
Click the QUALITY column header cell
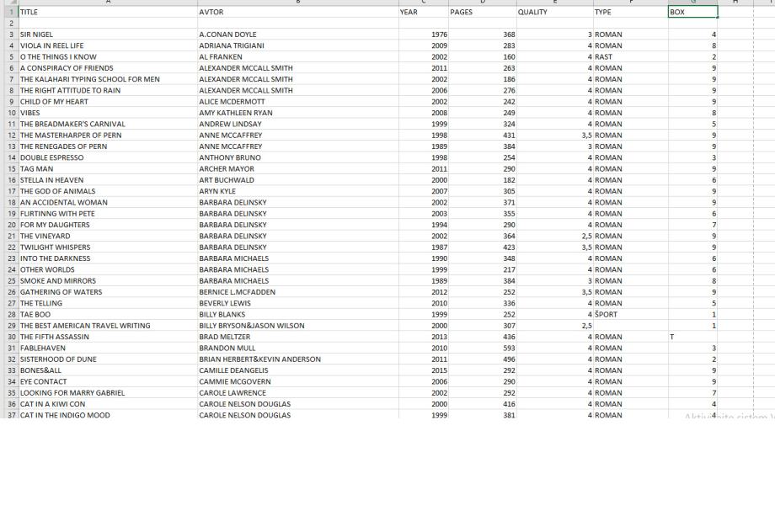553,13
